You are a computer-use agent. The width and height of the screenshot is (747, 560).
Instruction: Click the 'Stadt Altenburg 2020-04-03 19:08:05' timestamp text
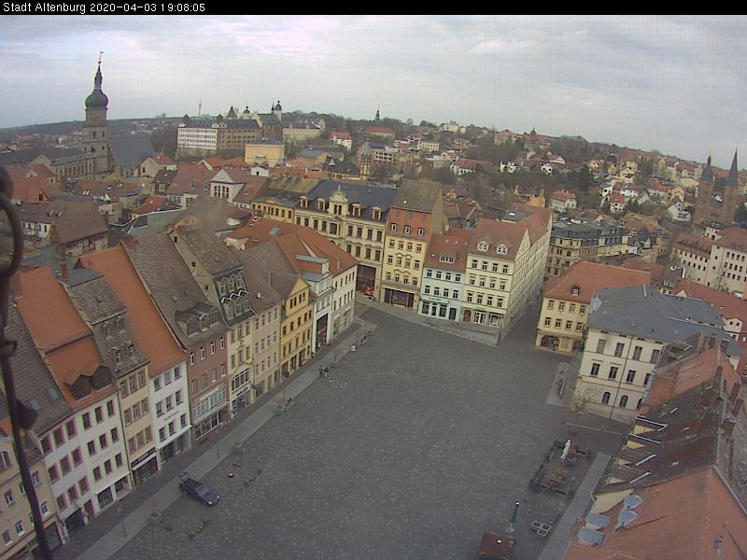click(x=104, y=7)
